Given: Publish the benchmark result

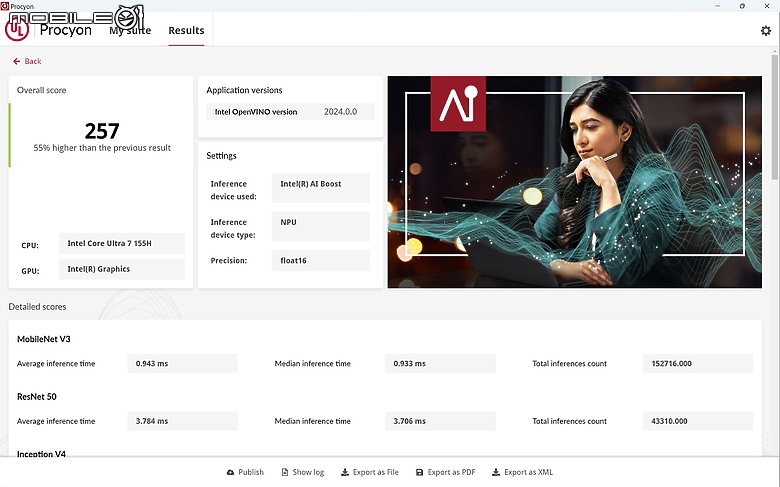Looking at the screenshot, I should pyautogui.click(x=245, y=472).
